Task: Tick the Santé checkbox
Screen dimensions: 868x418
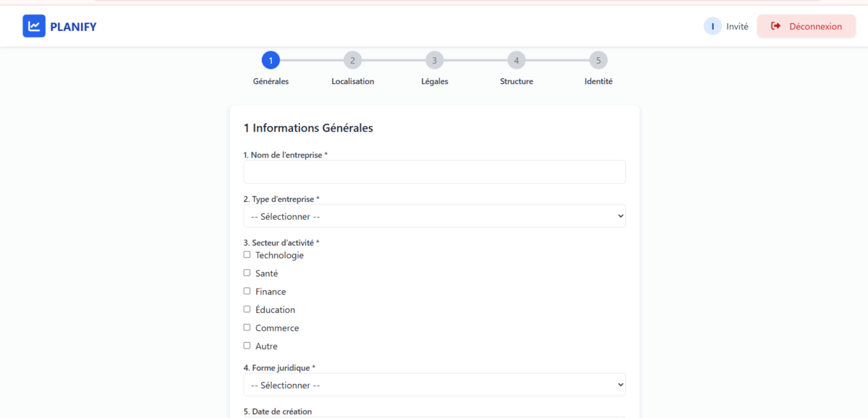Action: coord(247,273)
